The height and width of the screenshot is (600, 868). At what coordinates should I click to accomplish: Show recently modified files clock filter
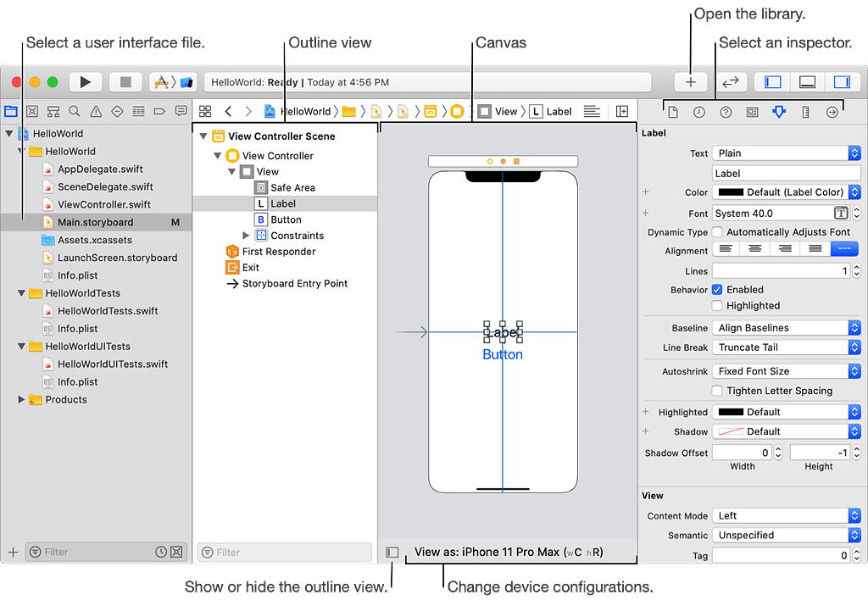pos(161,552)
